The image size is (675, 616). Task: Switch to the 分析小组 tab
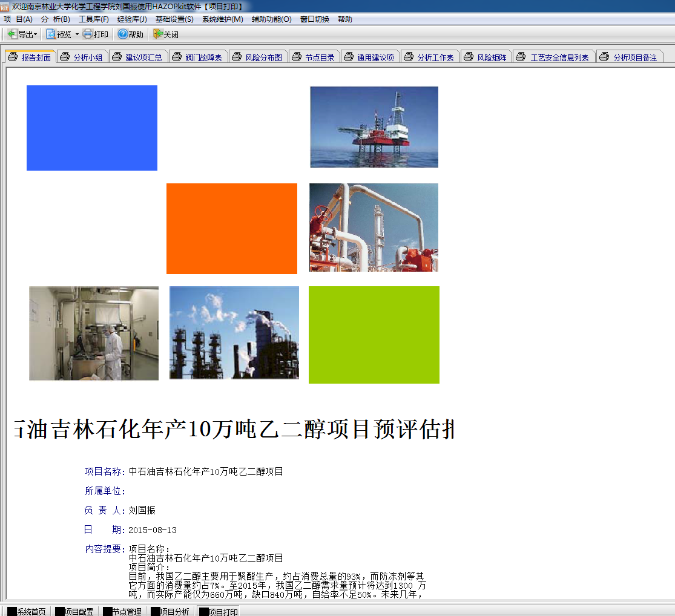(x=82, y=57)
